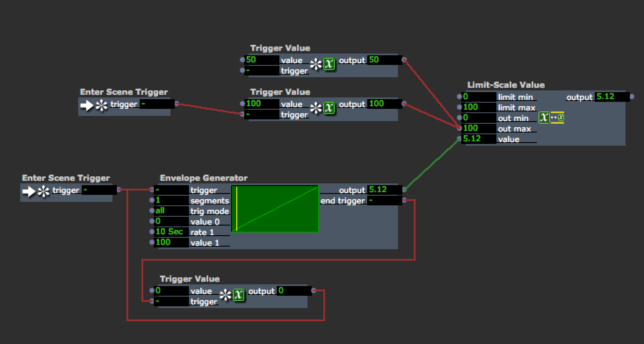Click the trig mode field set to all
Image resolution: width=644 pixels, height=344 pixels.
[171, 211]
